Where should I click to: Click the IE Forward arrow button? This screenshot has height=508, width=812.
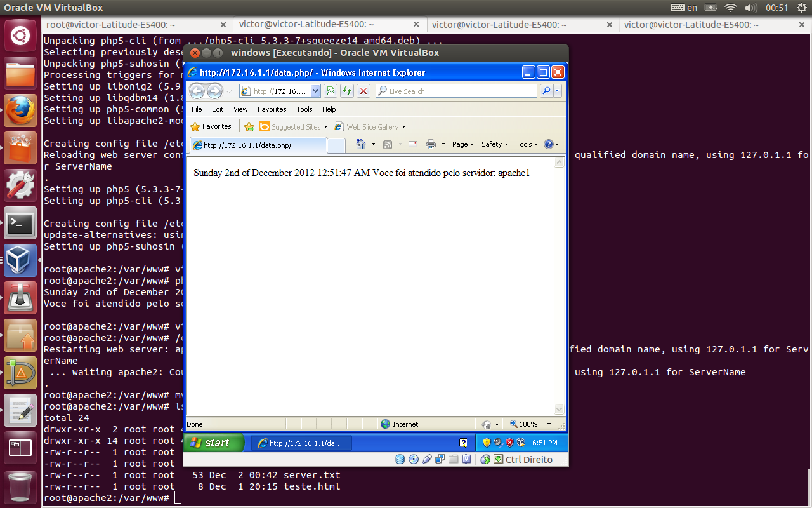pos(214,91)
